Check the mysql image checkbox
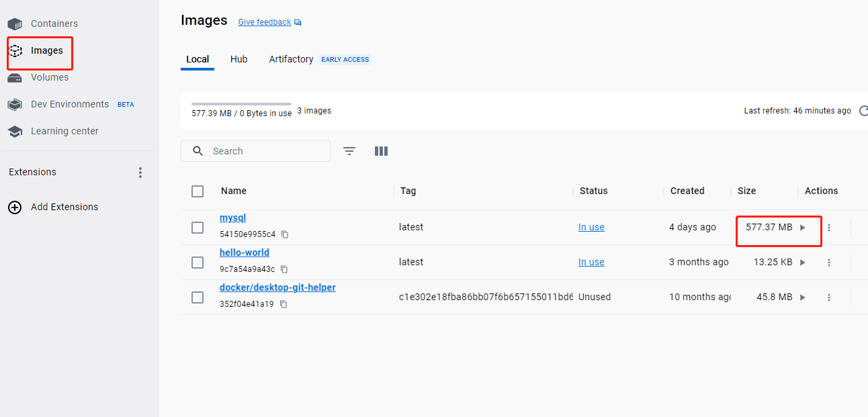The height and width of the screenshot is (417, 868). tap(198, 228)
